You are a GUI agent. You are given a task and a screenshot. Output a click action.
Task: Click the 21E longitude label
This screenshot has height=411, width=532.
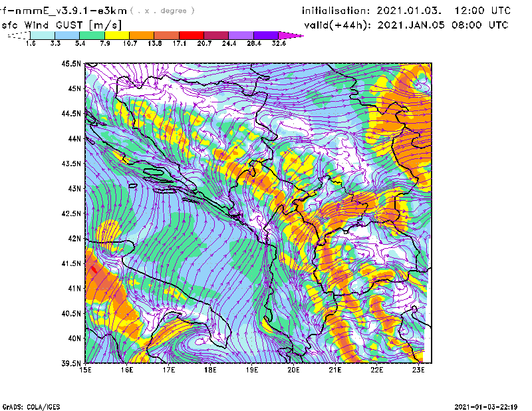pyautogui.click(x=335, y=370)
